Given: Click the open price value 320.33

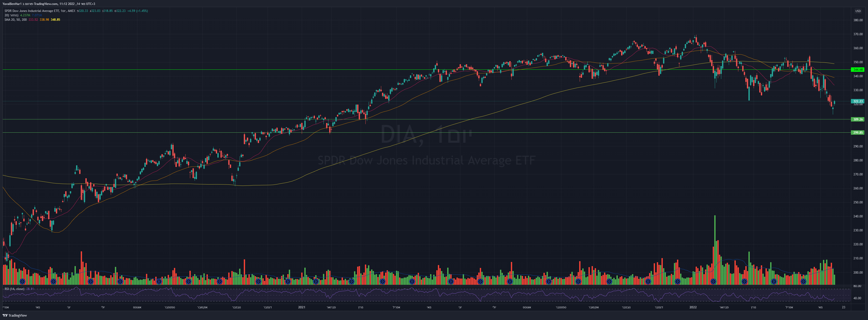Looking at the screenshot, I should click(x=83, y=11).
